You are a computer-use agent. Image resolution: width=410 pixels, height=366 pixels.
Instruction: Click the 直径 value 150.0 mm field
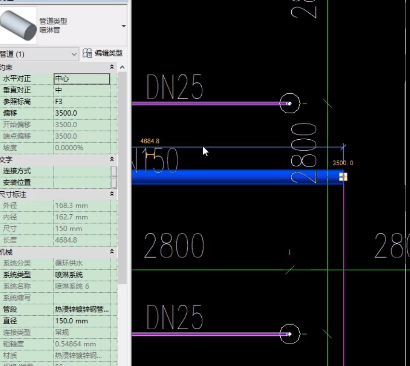pyautogui.click(x=82, y=321)
